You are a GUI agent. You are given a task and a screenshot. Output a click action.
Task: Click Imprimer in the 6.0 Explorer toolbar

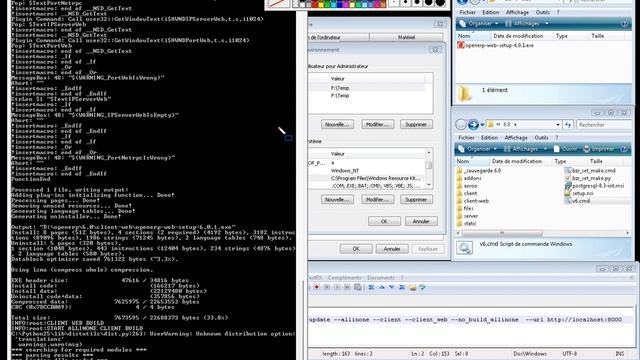(x=599, y=149)
